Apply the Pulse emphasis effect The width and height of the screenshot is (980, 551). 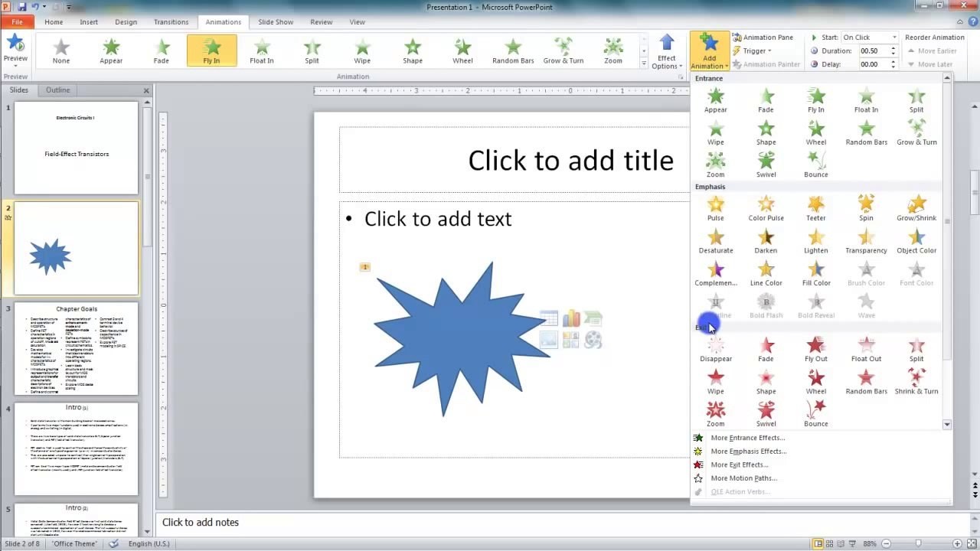coord(715,208)
